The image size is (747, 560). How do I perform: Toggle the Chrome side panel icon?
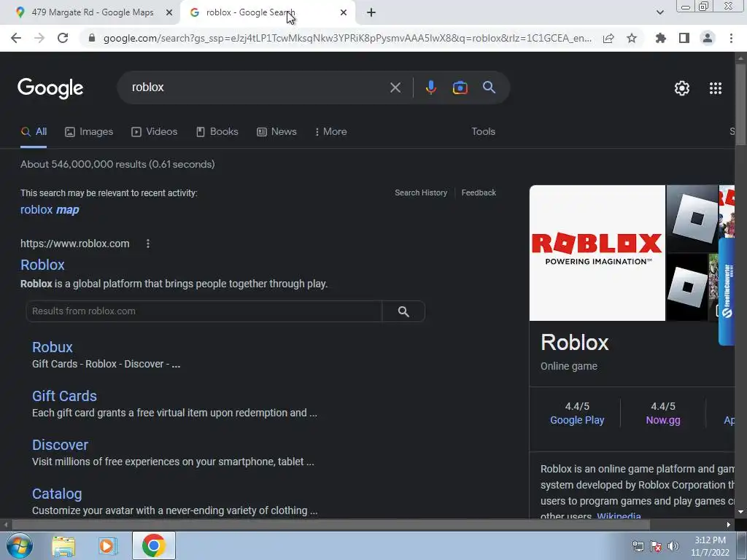684,38
